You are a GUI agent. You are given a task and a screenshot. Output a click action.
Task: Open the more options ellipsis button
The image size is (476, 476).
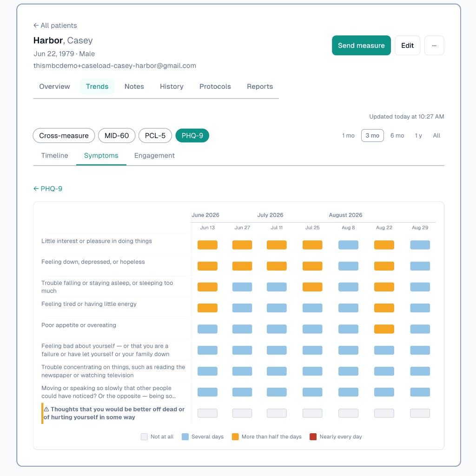pos(434,46)
